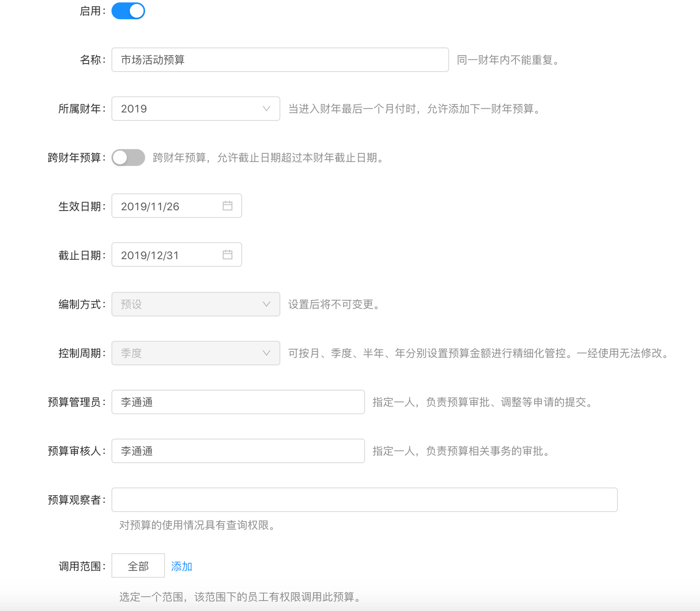Focus the empty 预算观察者 input field
The width and height of the screenshot is (700, 611).
tap(364, 500)
